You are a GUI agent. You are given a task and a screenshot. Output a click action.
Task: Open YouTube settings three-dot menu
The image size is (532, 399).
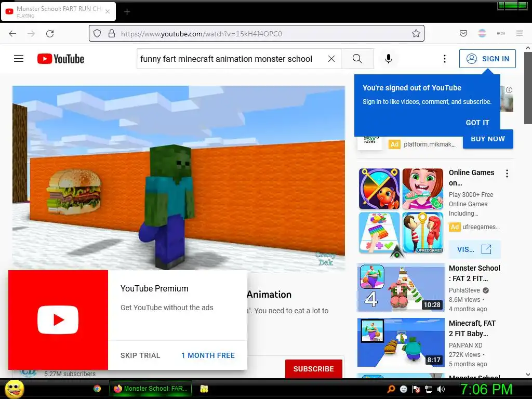[x=445, y=59]
